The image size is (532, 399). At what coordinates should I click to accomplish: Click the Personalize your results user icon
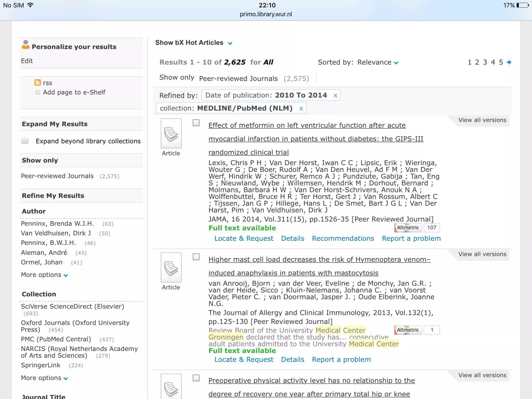pos(25,45)
